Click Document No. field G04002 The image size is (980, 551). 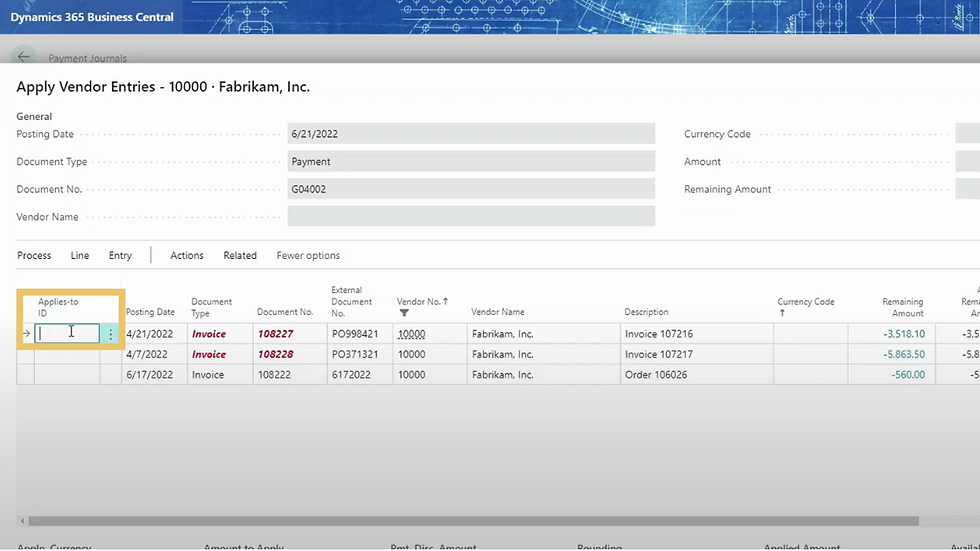(x=471, y=189)
